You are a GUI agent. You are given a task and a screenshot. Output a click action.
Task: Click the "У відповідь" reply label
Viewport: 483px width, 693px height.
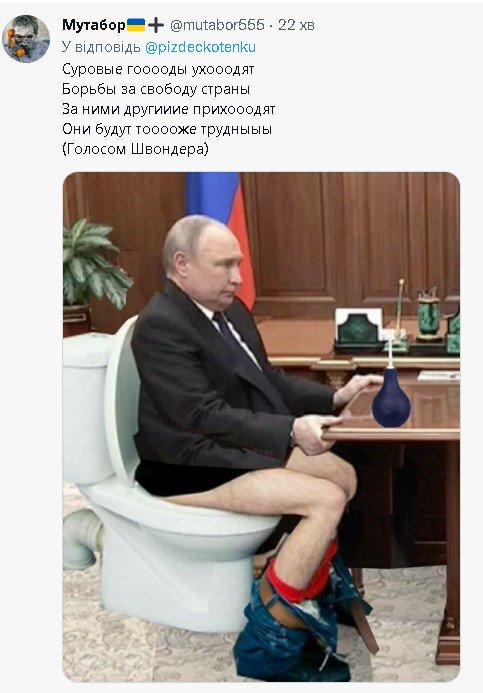click(101, 47)
